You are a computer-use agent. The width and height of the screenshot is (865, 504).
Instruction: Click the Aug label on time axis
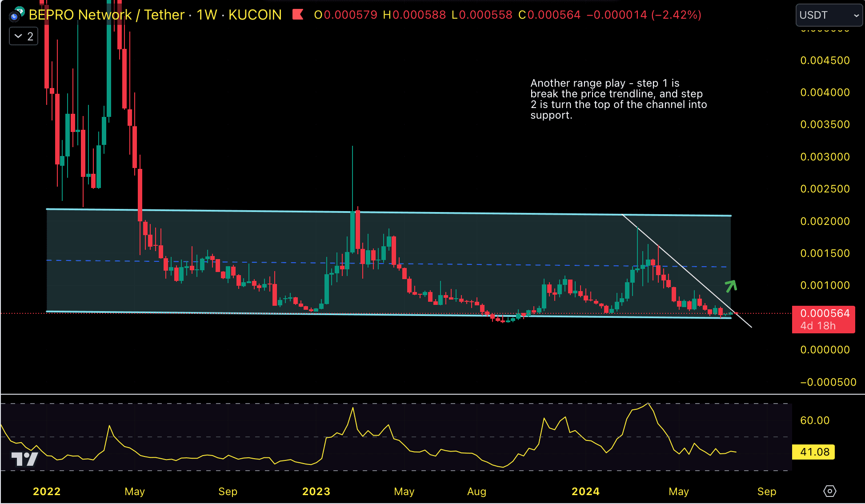477,492
